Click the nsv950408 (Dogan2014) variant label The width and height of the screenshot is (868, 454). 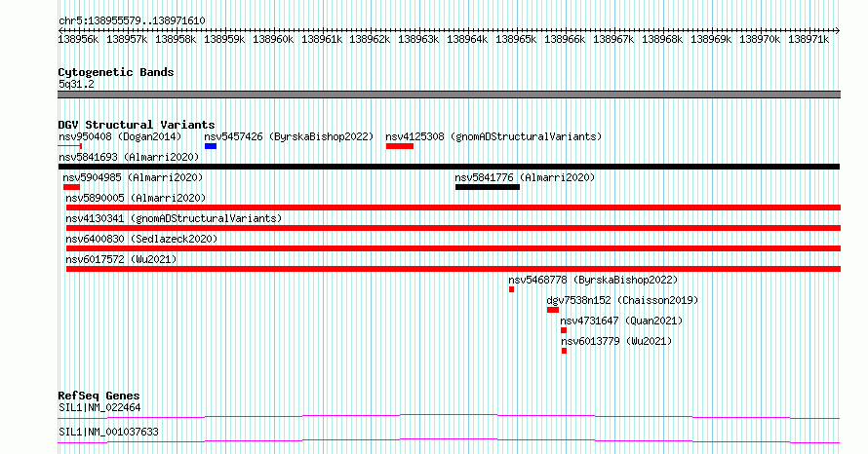pos(120,136)
